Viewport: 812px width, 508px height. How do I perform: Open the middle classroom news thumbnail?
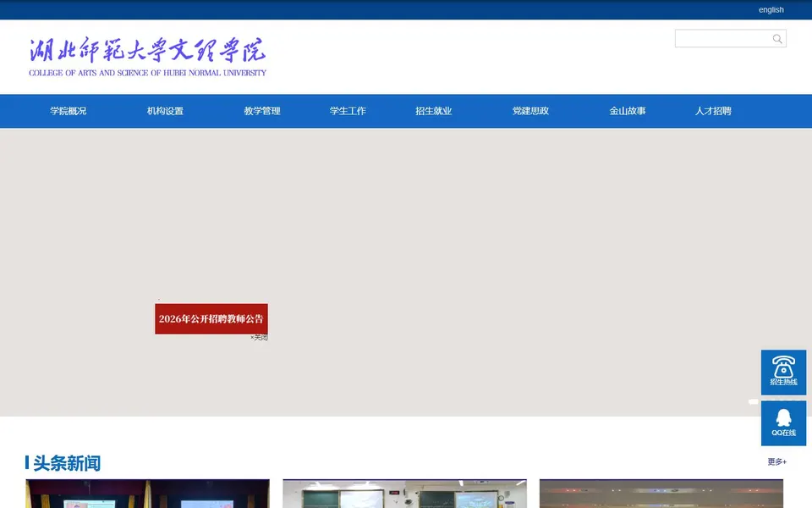pyautogui.click(x=404, y=494)
